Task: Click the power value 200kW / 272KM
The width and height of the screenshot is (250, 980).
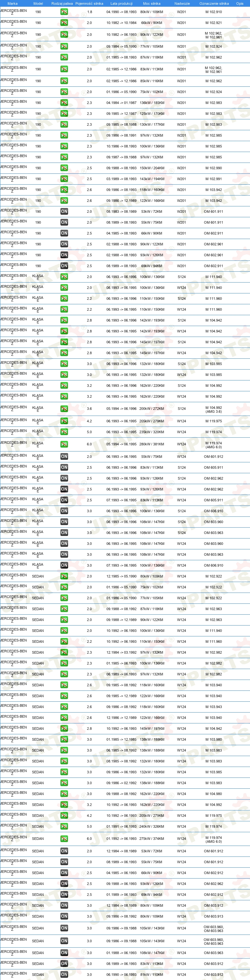Action: 152,409
